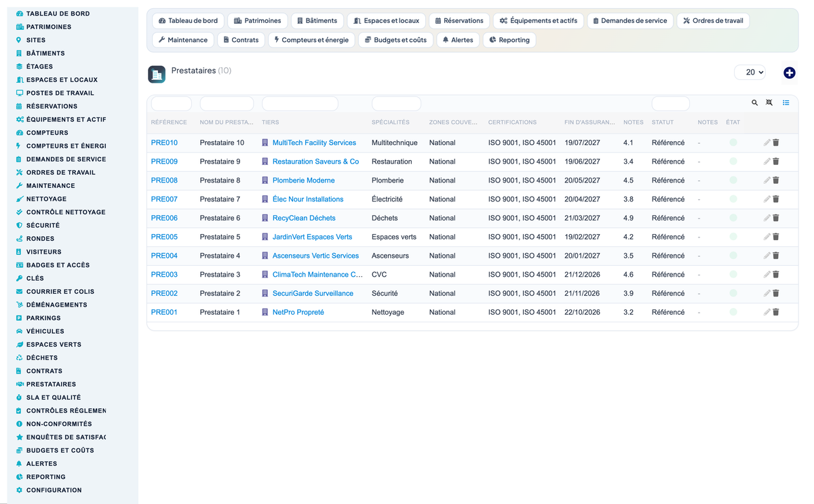Edit the PRE008 Plomberie Moderne row
This screenshot has width=814, height=504.
(767, 180)
